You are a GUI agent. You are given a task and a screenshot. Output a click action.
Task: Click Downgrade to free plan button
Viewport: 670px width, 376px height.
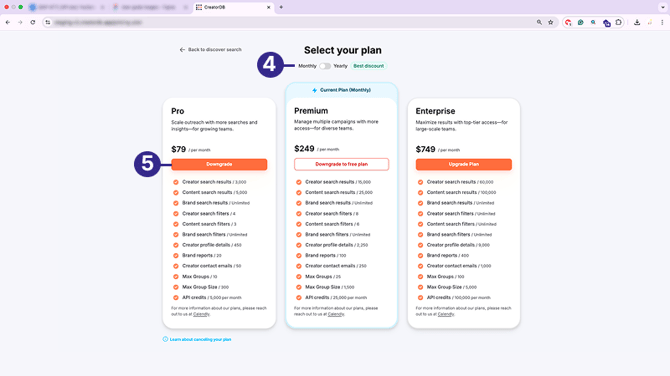pyautogui.click(x=341, y=164)
